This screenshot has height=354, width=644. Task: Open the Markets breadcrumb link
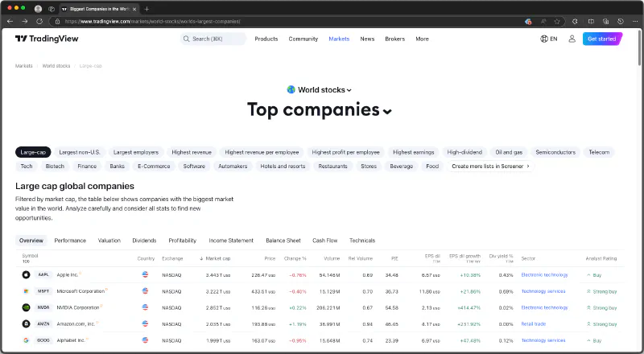point(24,66)
